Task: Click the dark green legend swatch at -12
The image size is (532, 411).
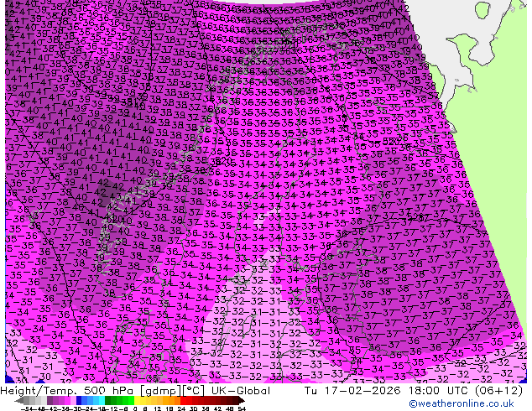Action: 108,400
